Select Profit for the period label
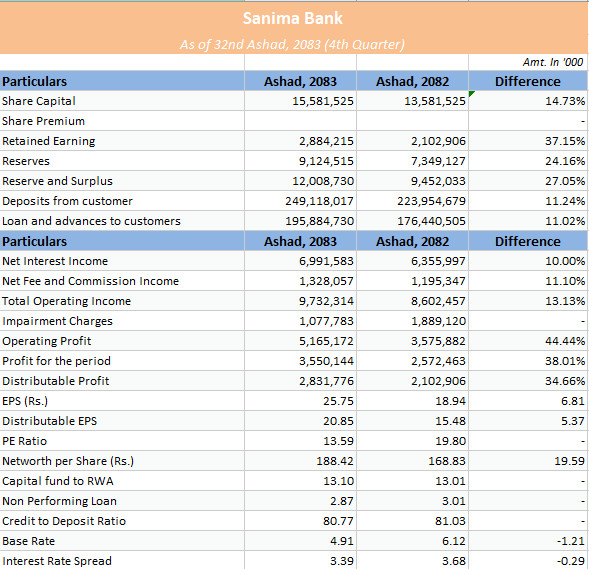 pyautogui.click(x=56, y=361)
